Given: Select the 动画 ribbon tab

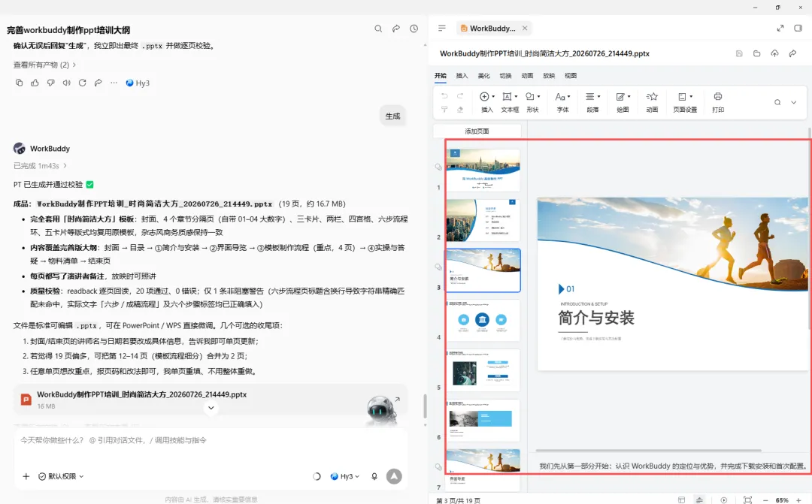Looking at the screenshot, I should tap(527, 76).
